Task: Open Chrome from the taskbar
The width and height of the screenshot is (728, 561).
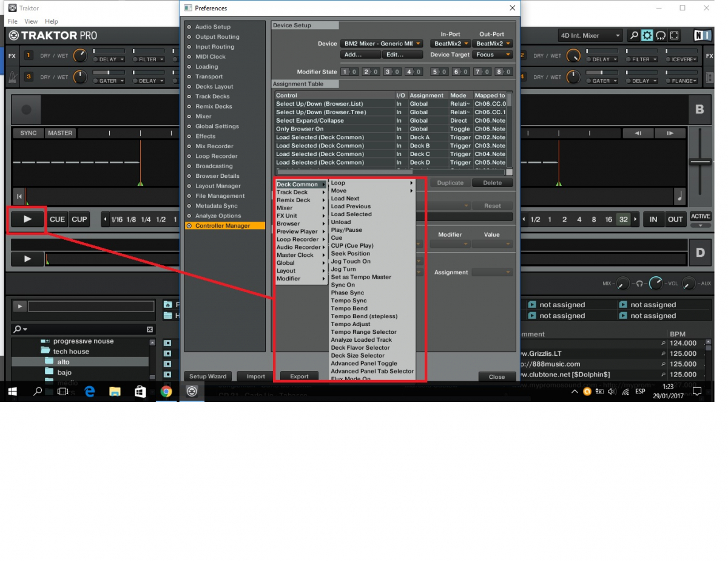Action: click(166, 392)
